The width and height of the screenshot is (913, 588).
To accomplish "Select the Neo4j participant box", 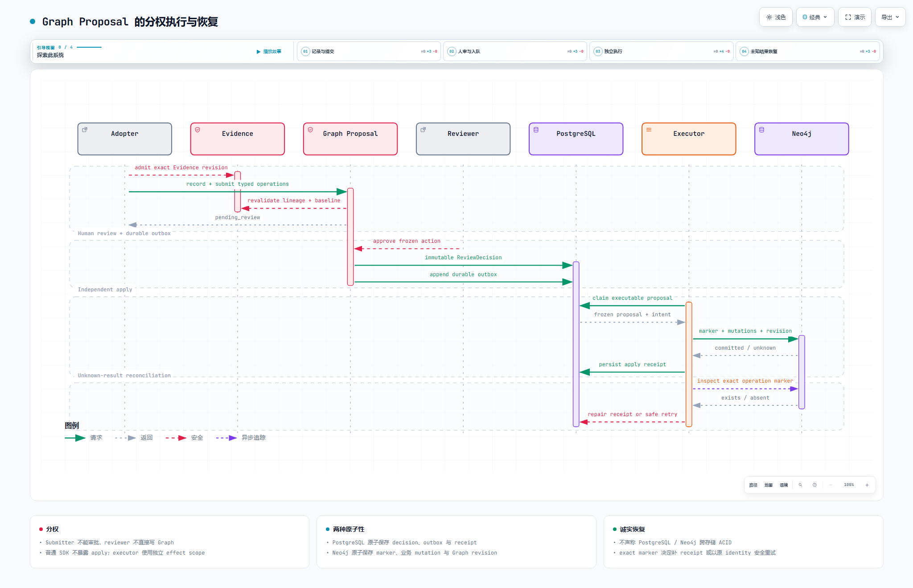I will tap(802, 139).
